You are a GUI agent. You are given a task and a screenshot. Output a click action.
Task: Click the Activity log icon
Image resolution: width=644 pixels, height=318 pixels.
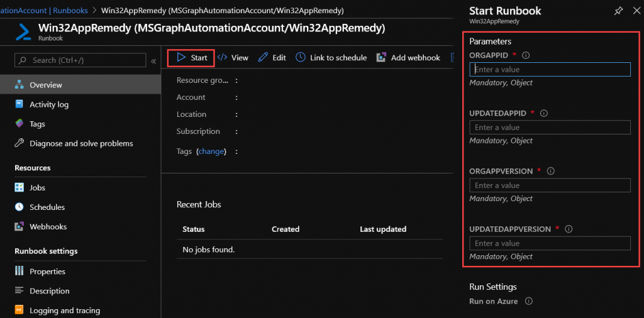tap(19, 104)
